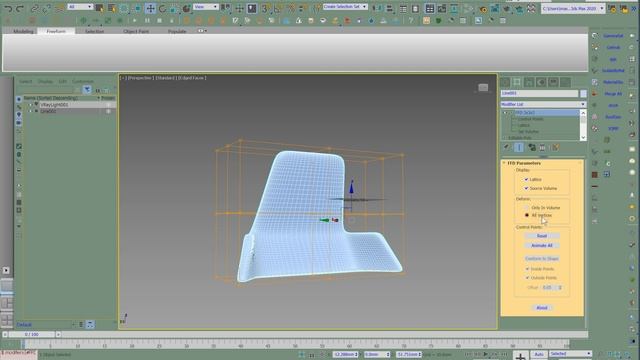Open the scene explorer Display menu
Viewport: 640px width, 360px height.
(45, 82)
